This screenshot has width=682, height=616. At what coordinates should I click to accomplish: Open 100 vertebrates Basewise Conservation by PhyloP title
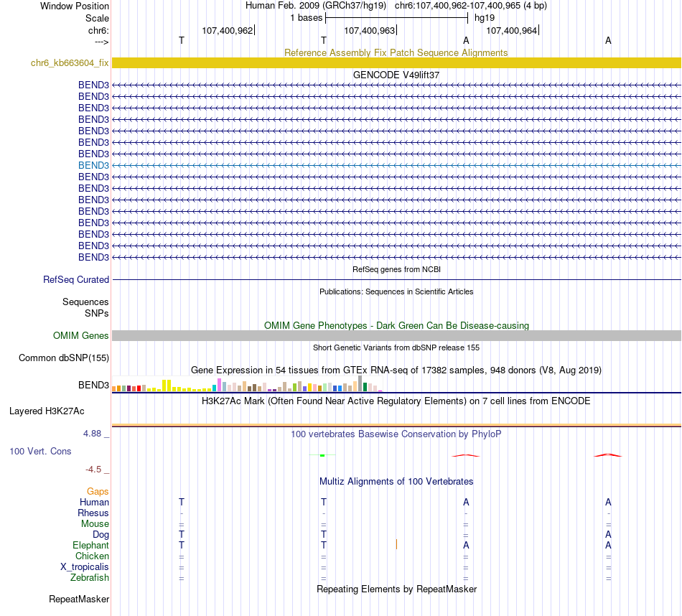[396, 434]
